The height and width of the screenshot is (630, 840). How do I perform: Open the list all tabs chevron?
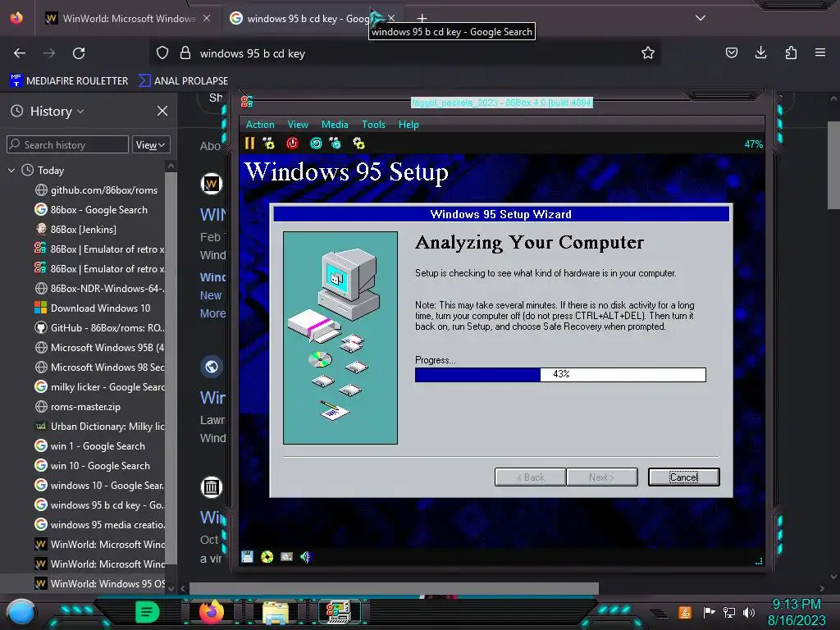[701, 18]
